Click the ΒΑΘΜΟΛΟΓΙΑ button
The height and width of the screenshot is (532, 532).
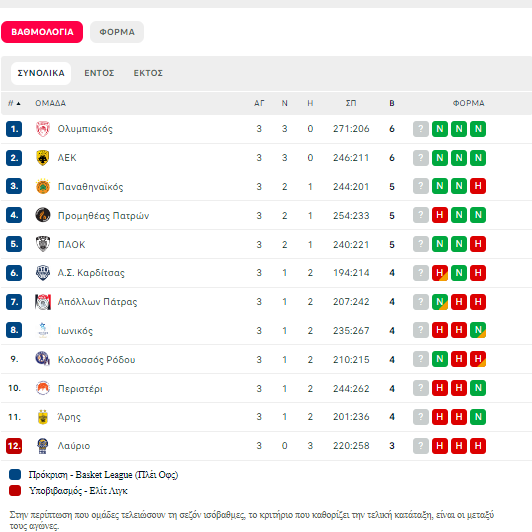pos(42,32)
